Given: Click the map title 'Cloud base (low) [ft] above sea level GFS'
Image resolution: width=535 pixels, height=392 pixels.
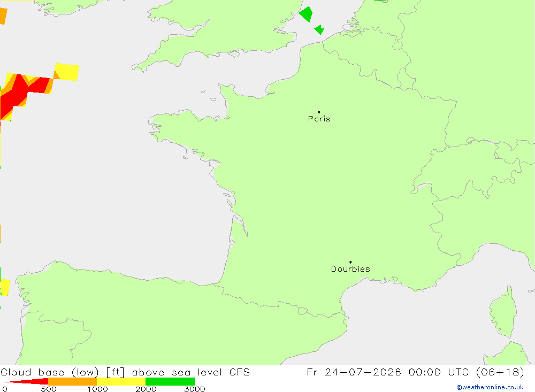Looking at the screenshot, I should 125,372.
